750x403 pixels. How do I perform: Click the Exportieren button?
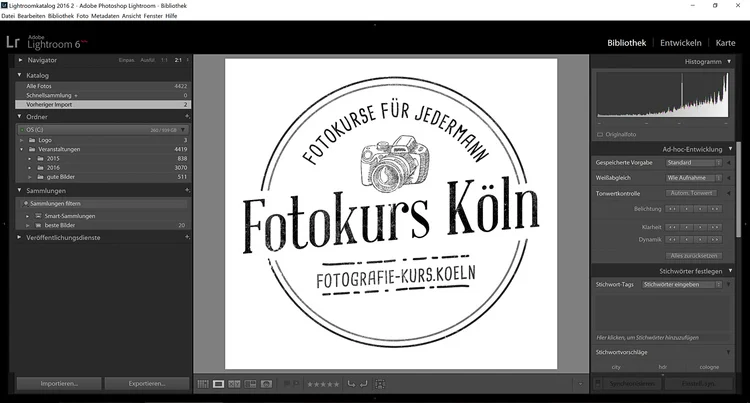coord(147,383)
